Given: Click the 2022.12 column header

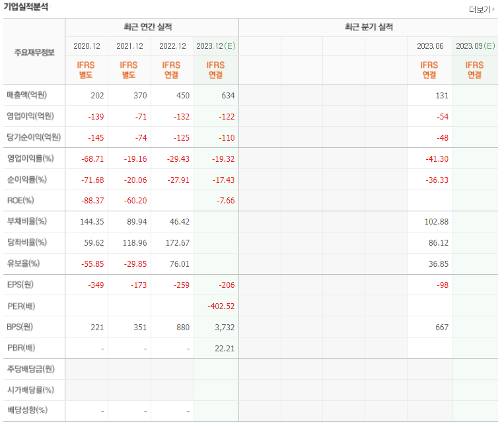Looking at the screenshot, I should click(x=172, y=46).
